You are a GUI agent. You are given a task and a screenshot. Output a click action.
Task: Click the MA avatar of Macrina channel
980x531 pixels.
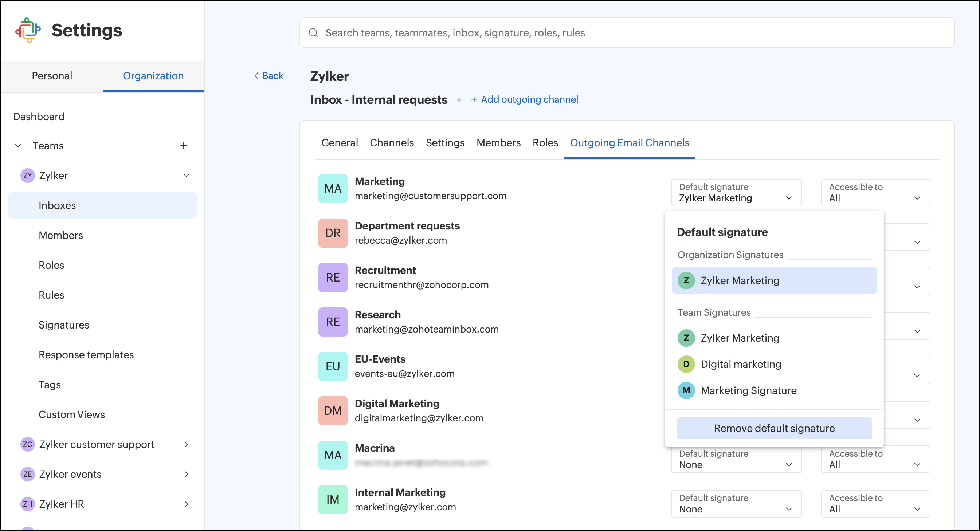333,455
